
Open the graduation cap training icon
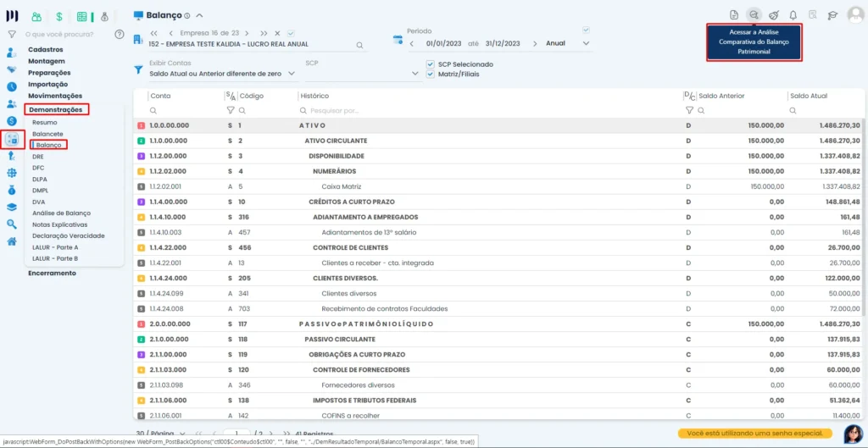coord(832,15)
